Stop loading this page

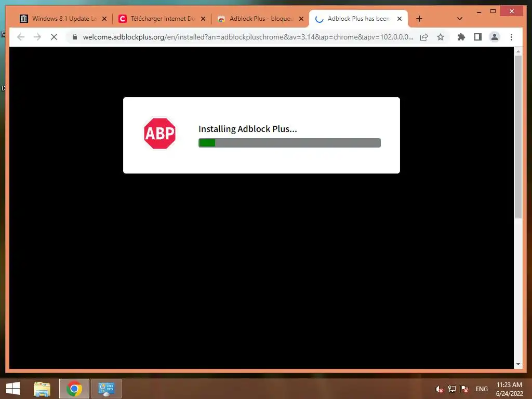coord(54,37)
